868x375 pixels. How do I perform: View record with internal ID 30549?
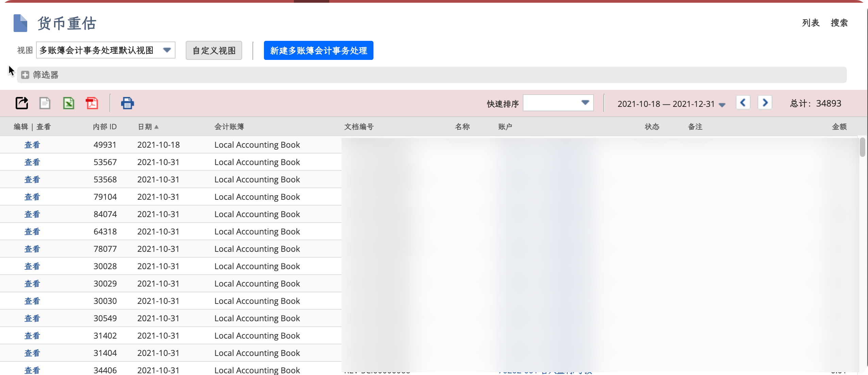pyautogui.click(x=32, y=318)
